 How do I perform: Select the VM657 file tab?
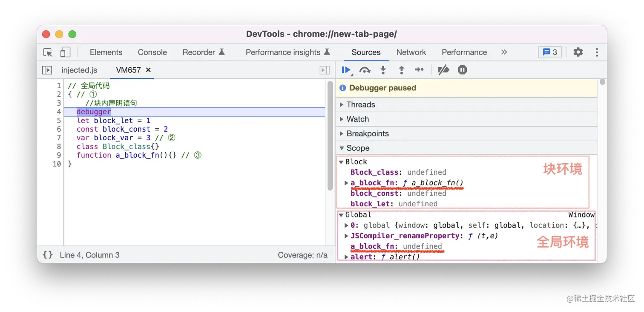pos(128,70)
